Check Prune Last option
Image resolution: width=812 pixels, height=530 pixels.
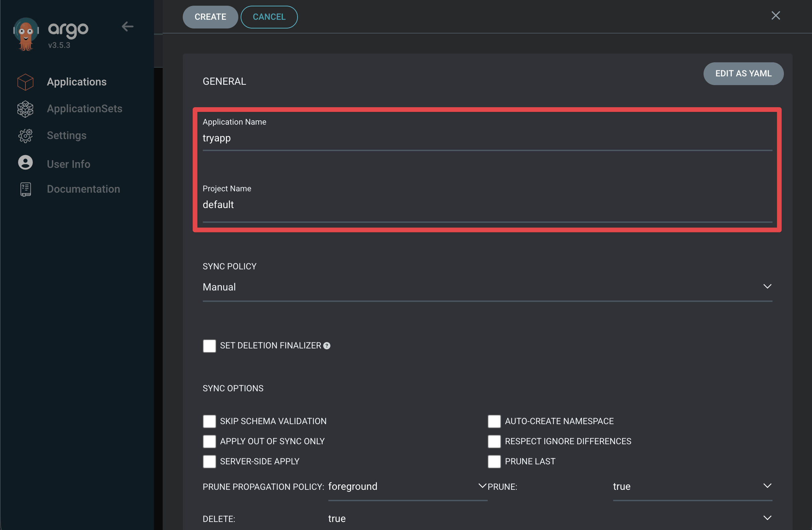pos(494,461)
